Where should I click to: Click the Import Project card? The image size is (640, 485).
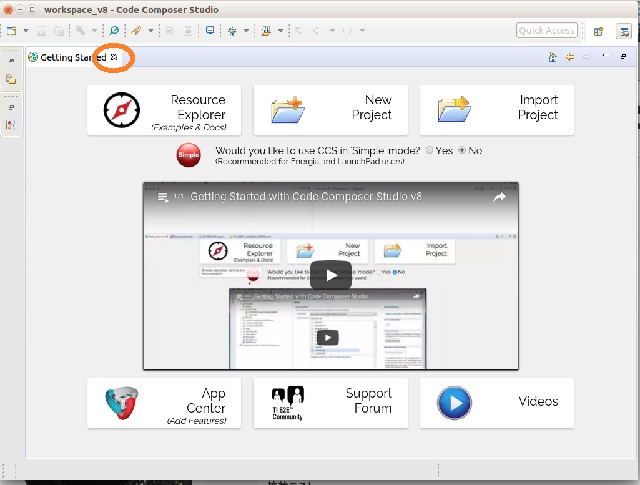click(x=497, y=110)
